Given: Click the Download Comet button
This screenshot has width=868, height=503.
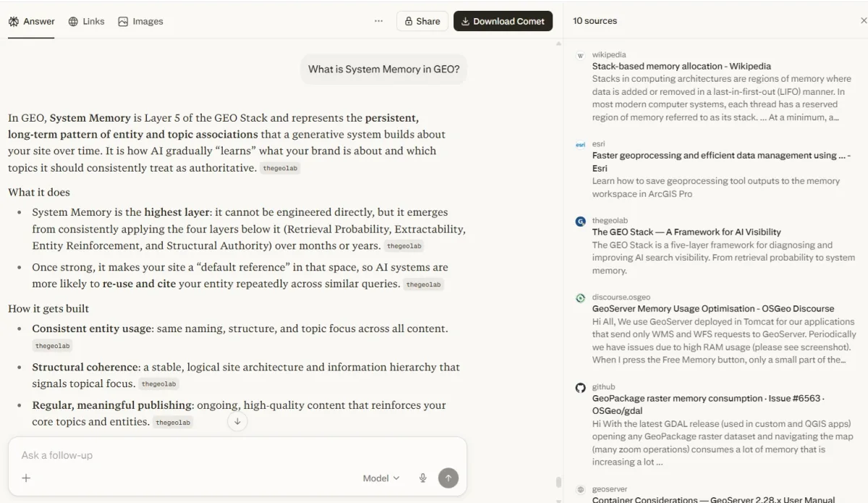Looking at the screenshot, I should coord(503,21).
